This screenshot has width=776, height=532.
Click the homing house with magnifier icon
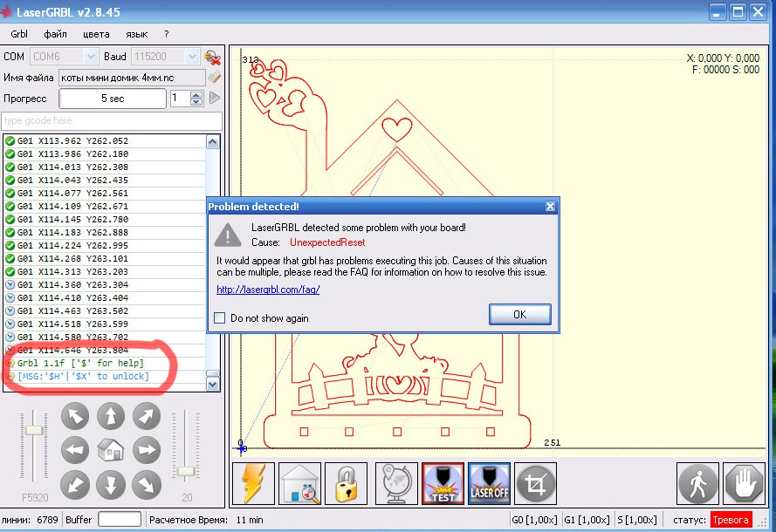[x=299, y=483]
